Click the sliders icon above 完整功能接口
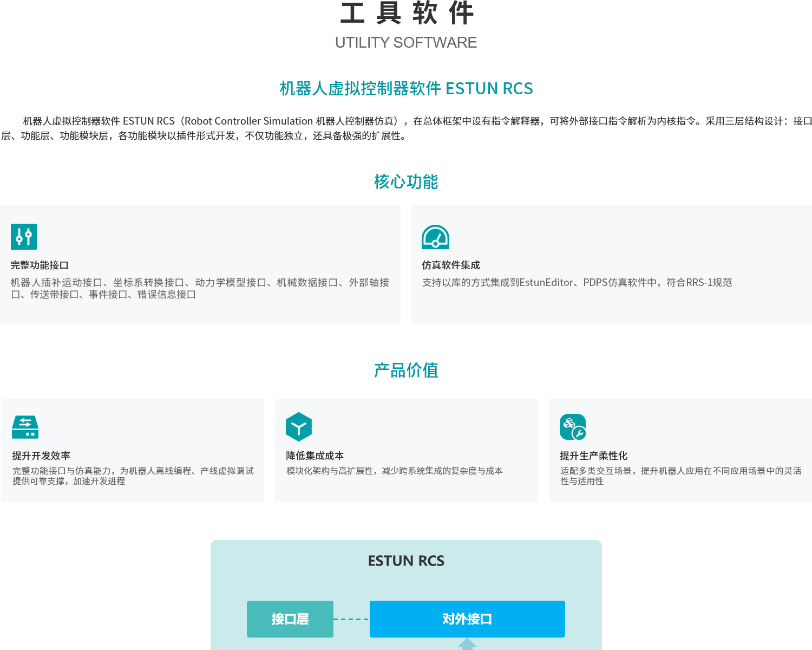Screen dimensions: 812x650 tap(24, 237)
